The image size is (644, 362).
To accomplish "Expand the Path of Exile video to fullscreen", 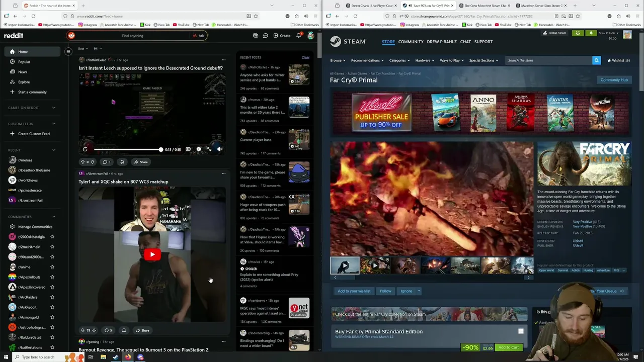I will click(209, 149).
